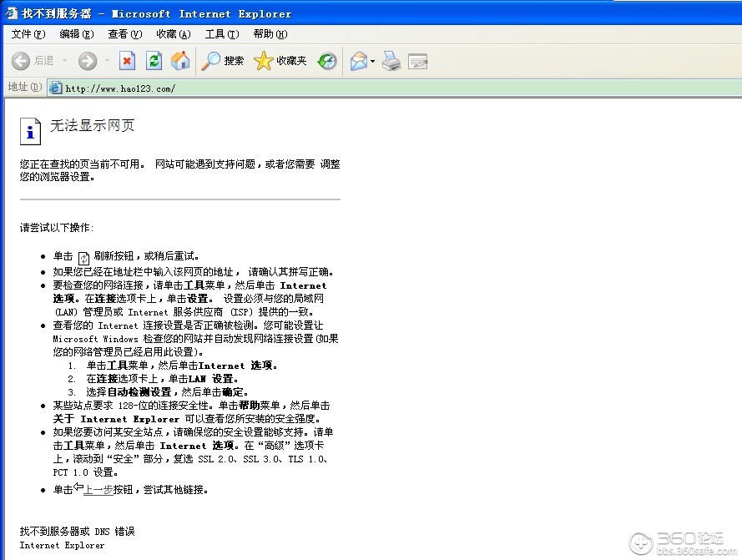Click the step 选择自动检测设置,然后单击确定
Screen dimensions: 742x560
[167, 392]
